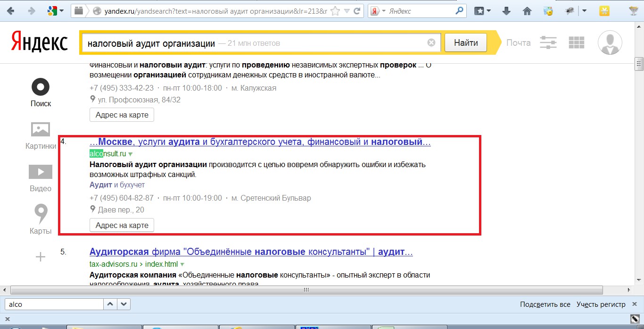The width and height of the screenshot is (644, 329).
Task: Expand the alconsult.ru result dropdown arrow
Action: 131,154
